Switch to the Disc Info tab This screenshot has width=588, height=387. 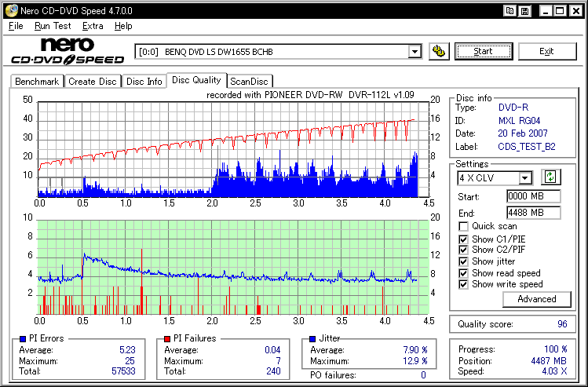pyautogui.click(x=144, y=82)
